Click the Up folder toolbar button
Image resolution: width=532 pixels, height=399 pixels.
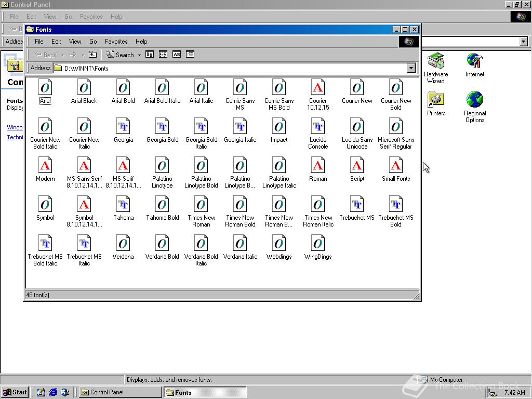pos(92,55)
